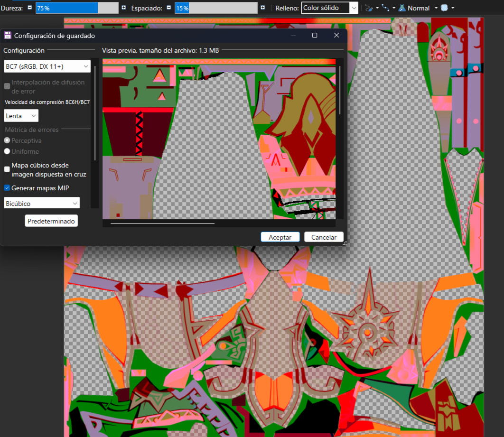This screenshot has width=504, height=437.
Task: Increase Espaciado with the plus stepper
Action: click(x=262, y=8)
